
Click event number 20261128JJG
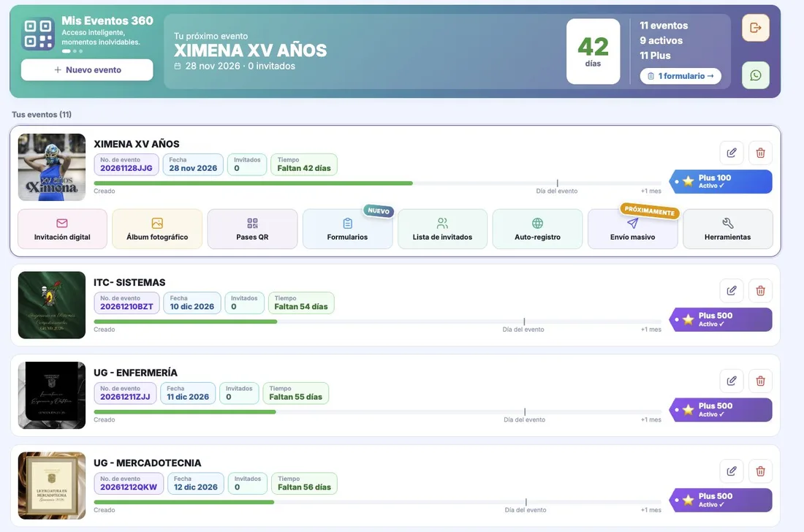click(126, 164)
